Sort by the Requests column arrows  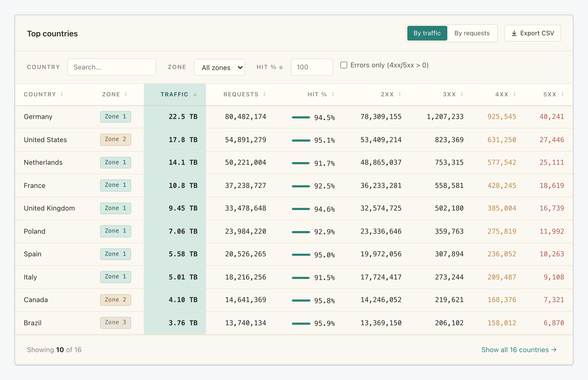coord(264,94)
